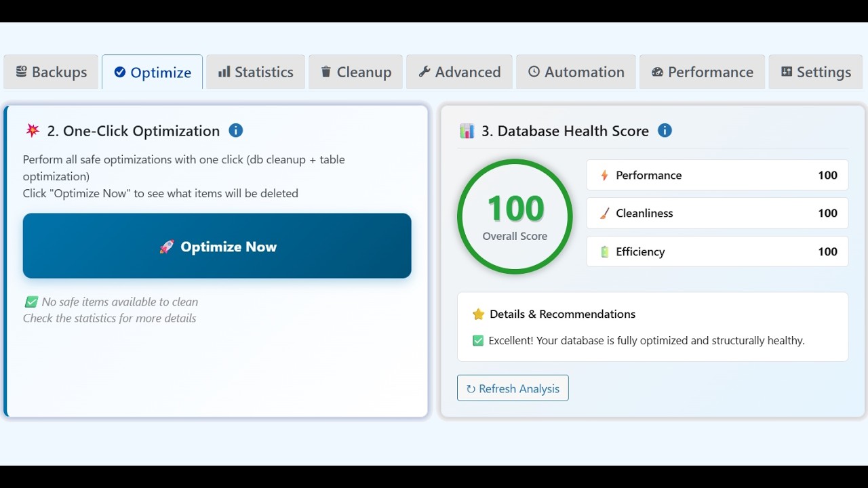Click info icon beside Database Health Score
This screenshot has width=868, height=488.
pos(665,130)
